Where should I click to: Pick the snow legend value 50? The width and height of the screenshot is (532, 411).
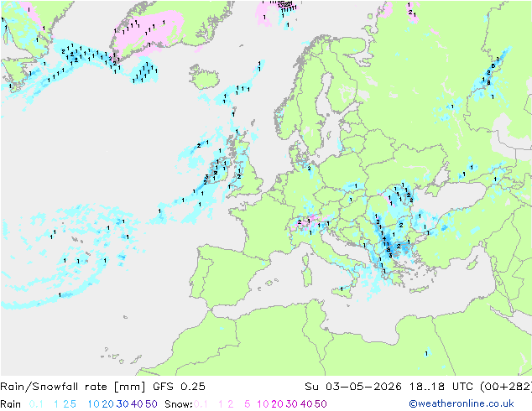(321, 404)
